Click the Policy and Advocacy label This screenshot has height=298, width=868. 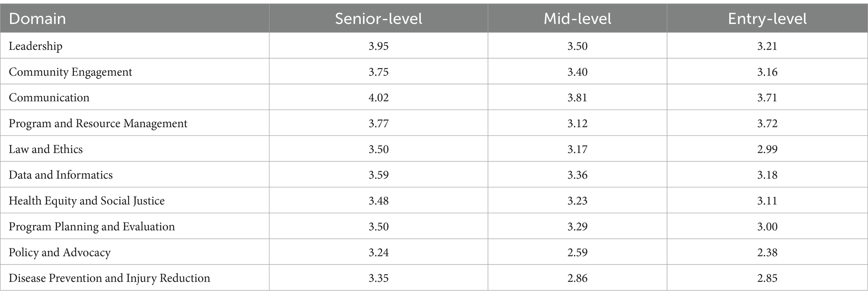point(60,252)
